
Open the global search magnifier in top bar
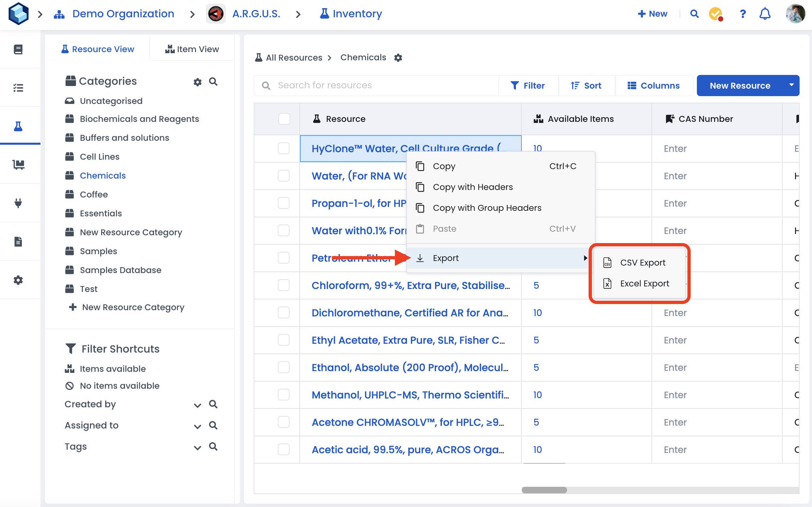(694, 14)
